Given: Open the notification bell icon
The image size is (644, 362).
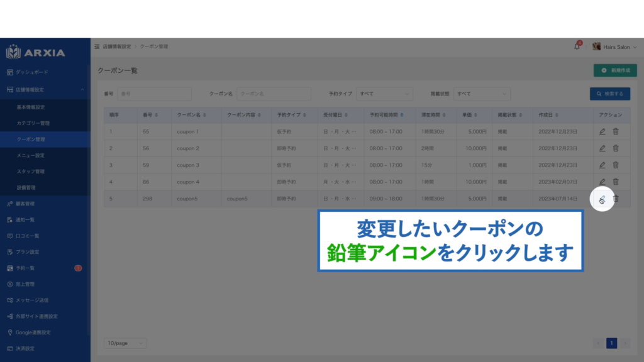Looking at the screenshot, I should (x=577, y=47).
